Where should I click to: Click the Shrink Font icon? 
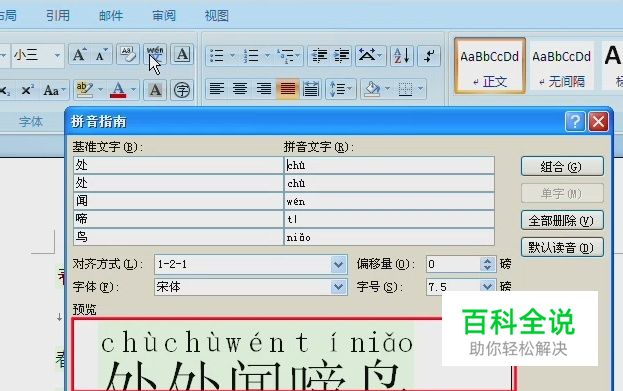[102, 55]
